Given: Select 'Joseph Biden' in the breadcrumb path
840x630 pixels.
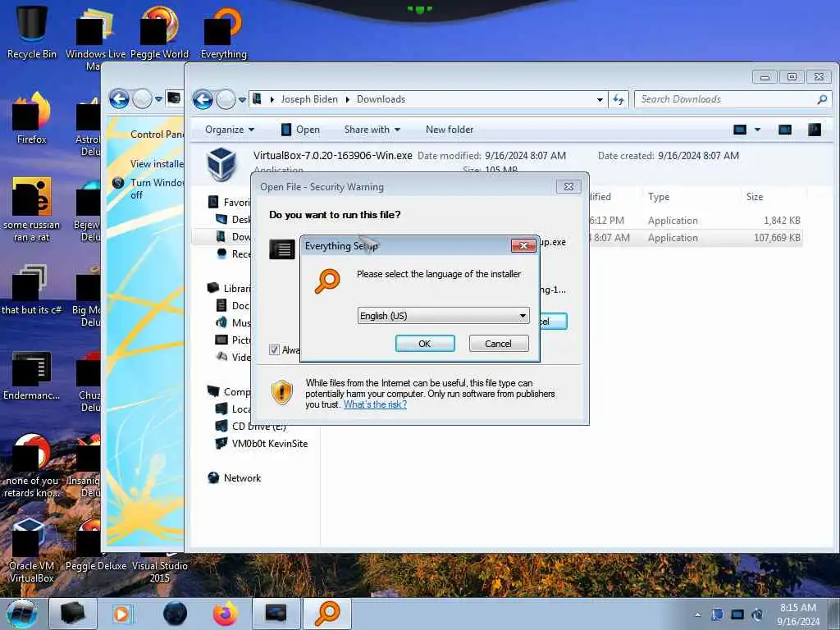Looking at the screenshot, I should click(x=309, y=99).
